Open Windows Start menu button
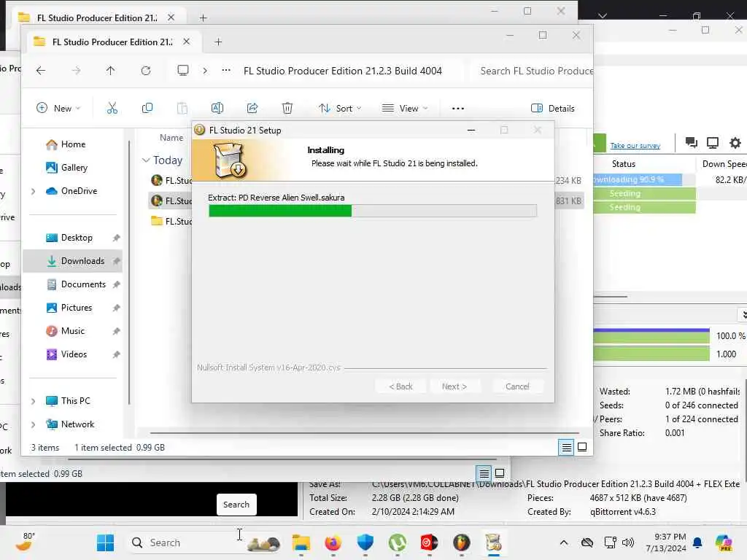 click(x=105, y=542)
